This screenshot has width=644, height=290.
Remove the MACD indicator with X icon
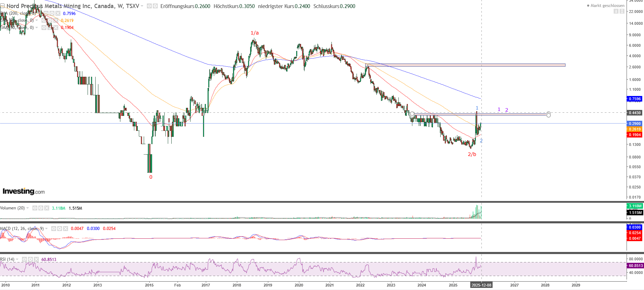(65, 229)
